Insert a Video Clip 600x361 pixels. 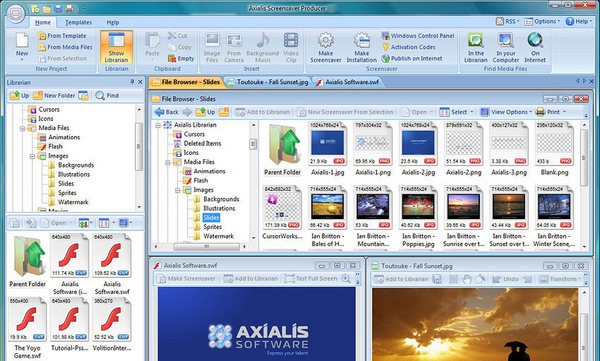click(x=291, y=48)
